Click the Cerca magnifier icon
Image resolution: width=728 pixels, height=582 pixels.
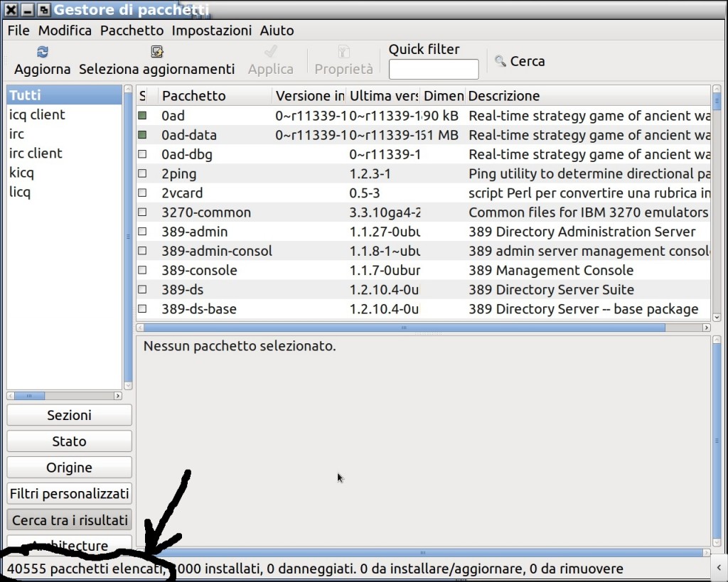pyautogui.click(x=500, y=61)
